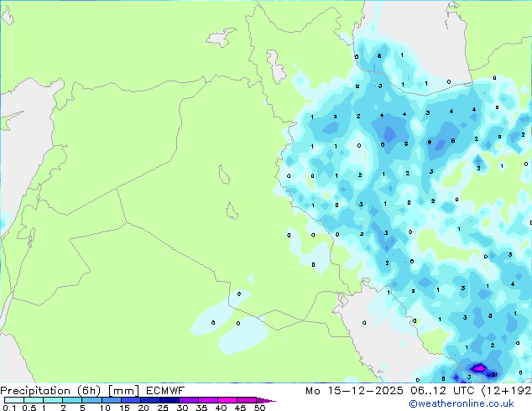The height and width of the screenshot is (411, 532).
Task: Click the legend tick label '25'
Action: [x=163, y=408]
